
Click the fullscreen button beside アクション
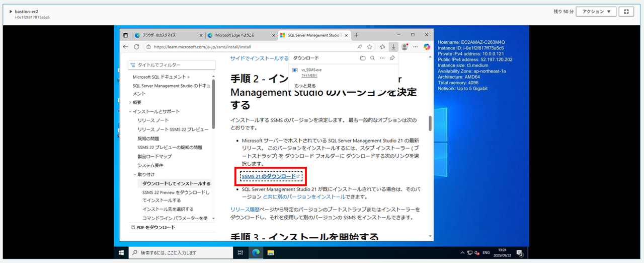click(x=626, y=11)
